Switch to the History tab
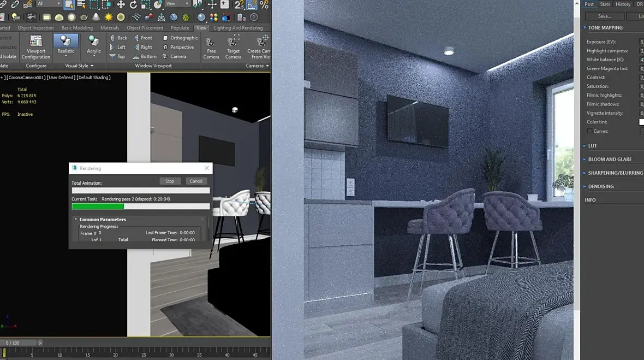This screenshot has height=360, width=644. pos(623,4)
